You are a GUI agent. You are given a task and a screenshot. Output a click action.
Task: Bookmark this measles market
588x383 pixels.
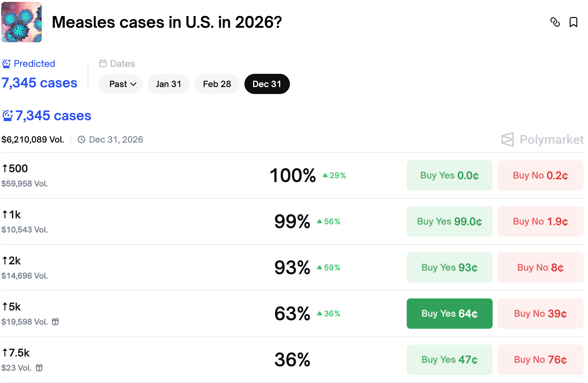[x=573, y=22]
